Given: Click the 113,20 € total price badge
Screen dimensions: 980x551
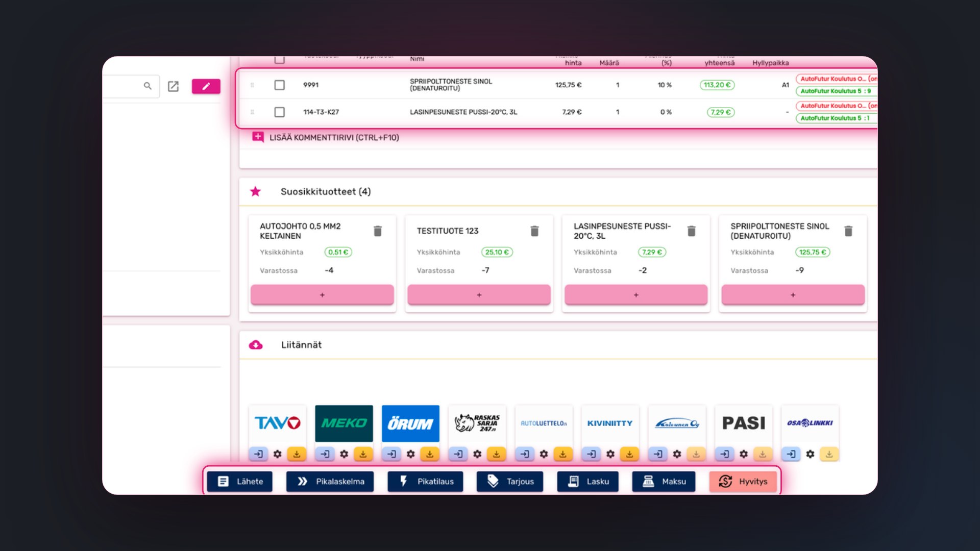Looking at the screenshot, I should click(x=717, y=85).
